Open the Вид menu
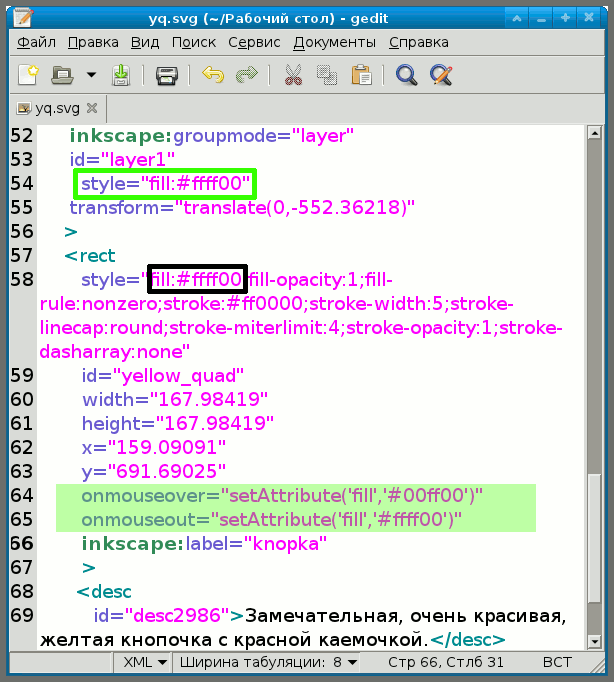The image size is (614, 682). tap(145, 42)
